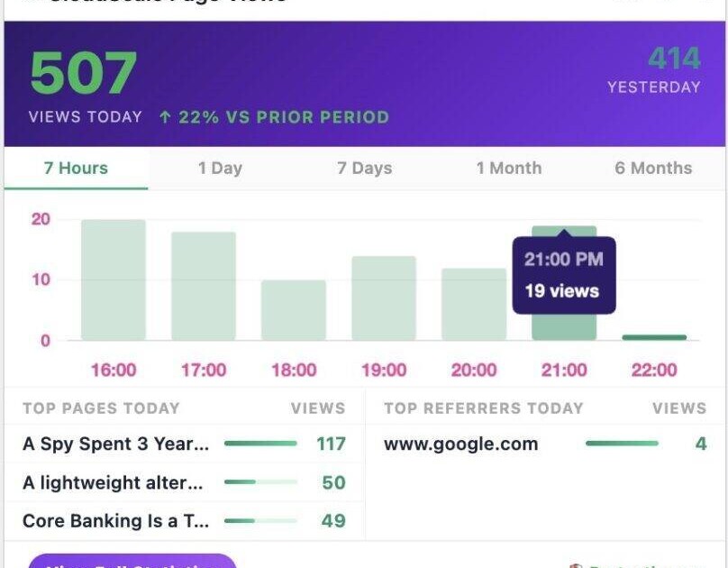Image resolution: width=728 pixels, height=568 pixels.
Task: Click the highlighted 21:00 bar
Action: click(x=564, y=326)
